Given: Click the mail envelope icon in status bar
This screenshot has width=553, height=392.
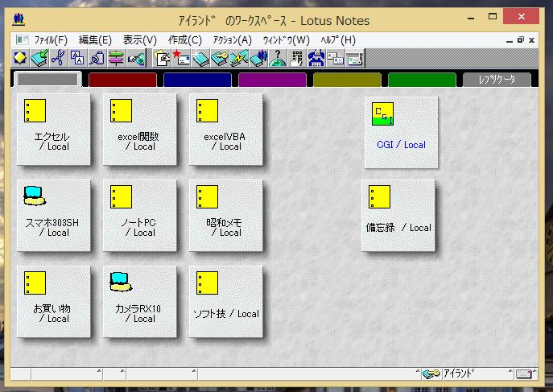Looking at the screenshot, I should [525, 373].
